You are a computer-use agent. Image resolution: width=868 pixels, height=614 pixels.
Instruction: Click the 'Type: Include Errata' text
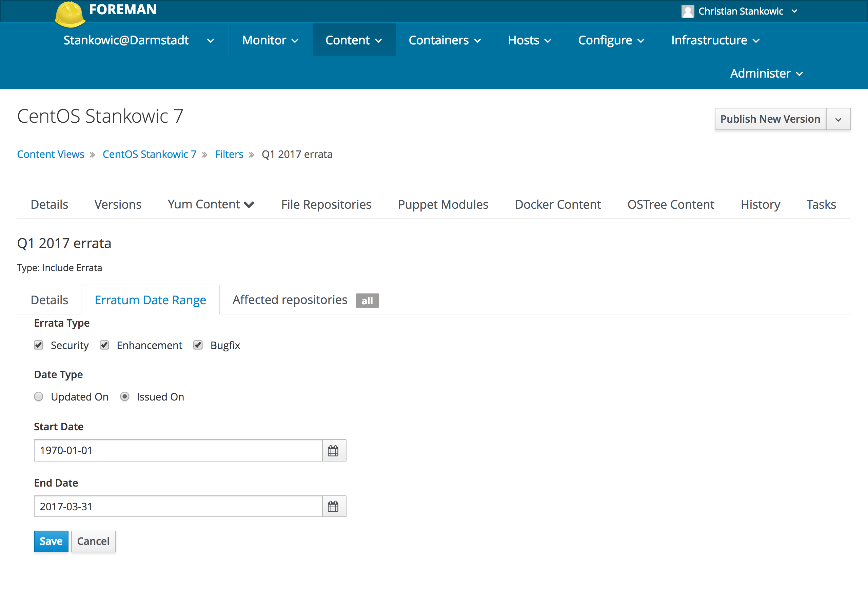(x=59, y=268)
